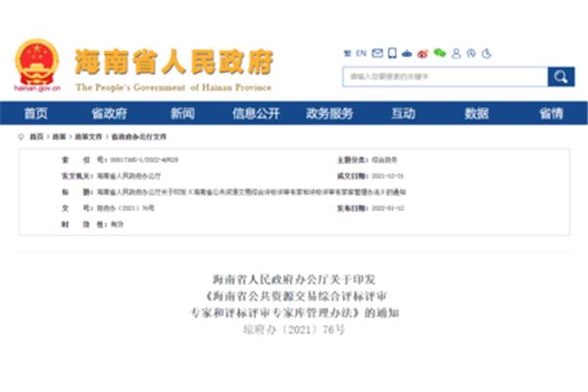Select the metadata title row text
This screenshot has width=588, height=392.
(251, 192)
